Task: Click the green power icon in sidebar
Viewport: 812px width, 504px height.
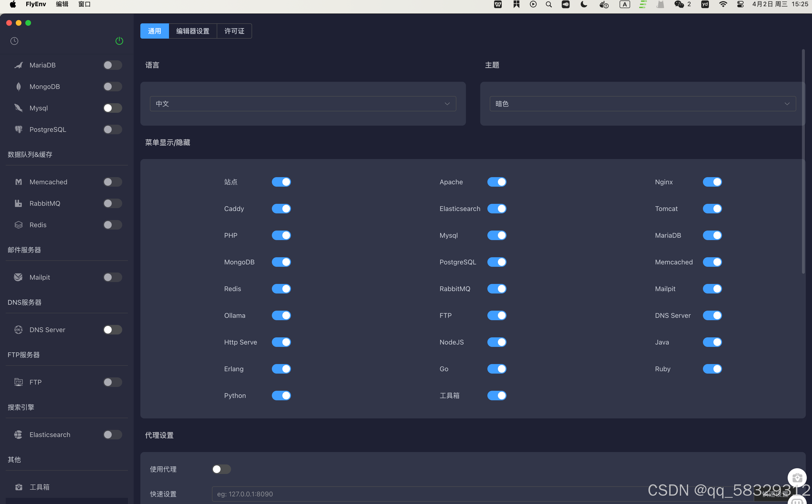Action: coord(119,41)
